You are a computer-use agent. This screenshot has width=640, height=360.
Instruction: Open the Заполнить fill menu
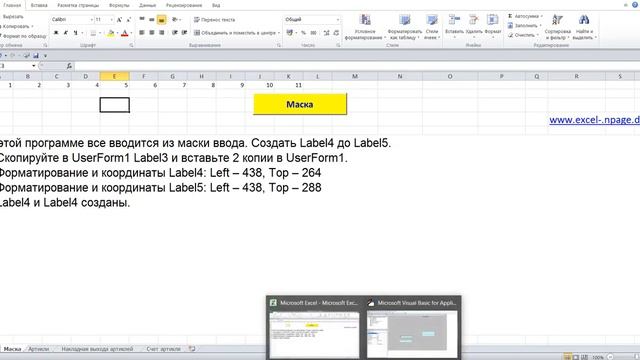[524, 26]
